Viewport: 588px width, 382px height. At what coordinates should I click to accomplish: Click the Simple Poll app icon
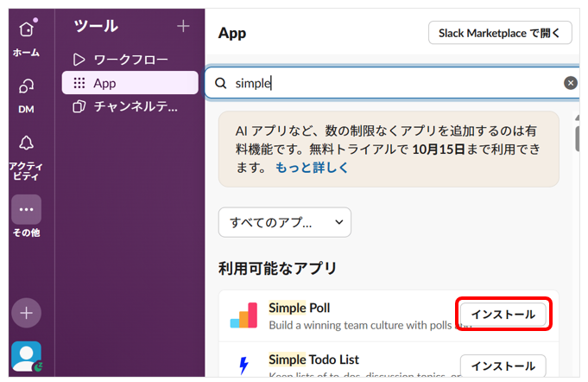pyautogui.click(x=243, y=315)
